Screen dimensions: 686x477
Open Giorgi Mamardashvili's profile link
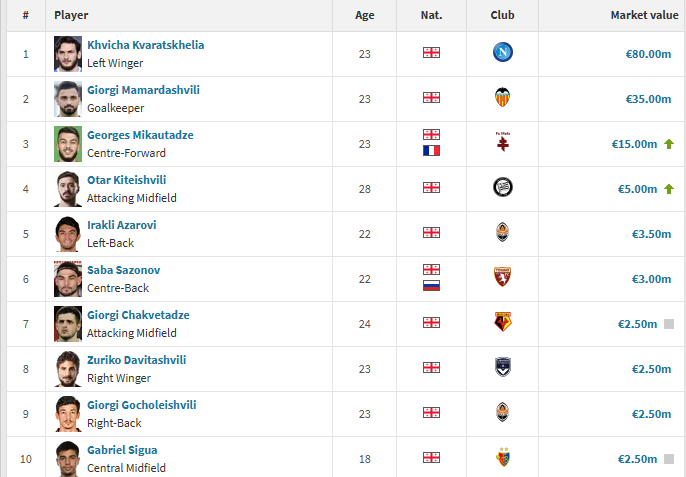144,91
